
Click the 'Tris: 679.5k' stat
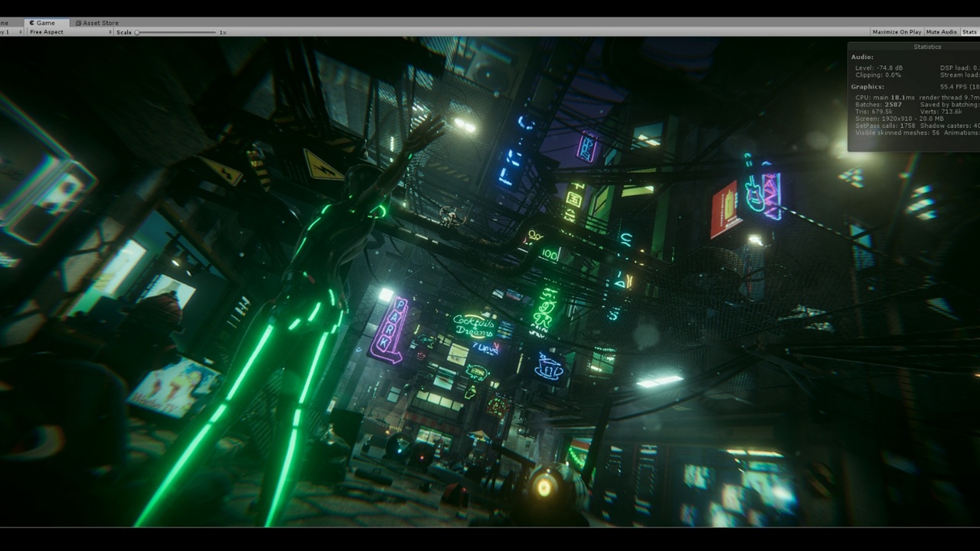[x=875, y=112]
